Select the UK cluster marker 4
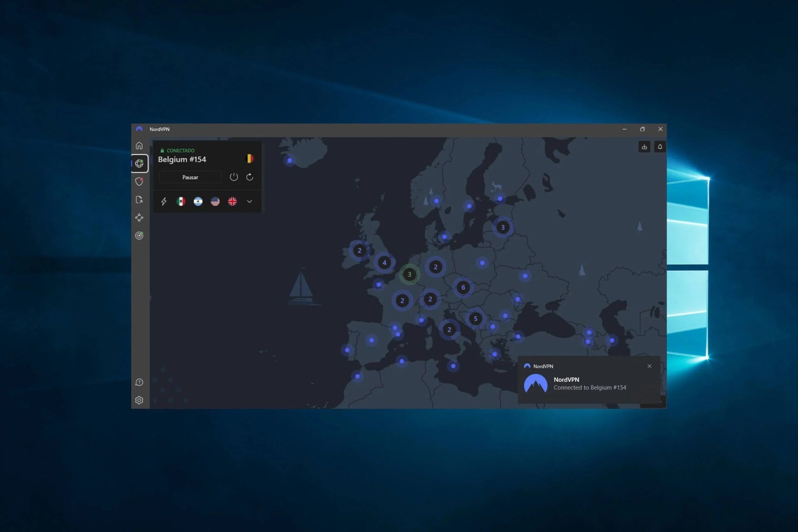 [384, 263]
